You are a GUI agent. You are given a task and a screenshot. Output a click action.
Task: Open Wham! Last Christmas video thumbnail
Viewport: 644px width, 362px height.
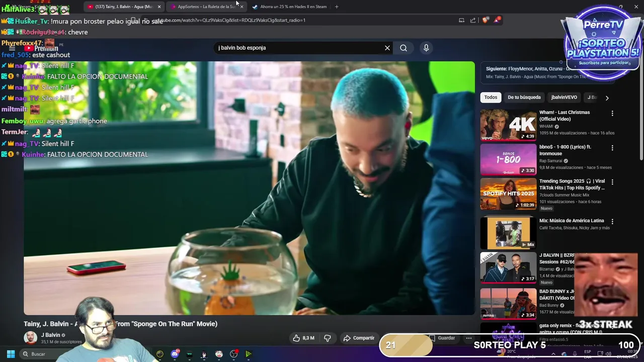(508, 125)
